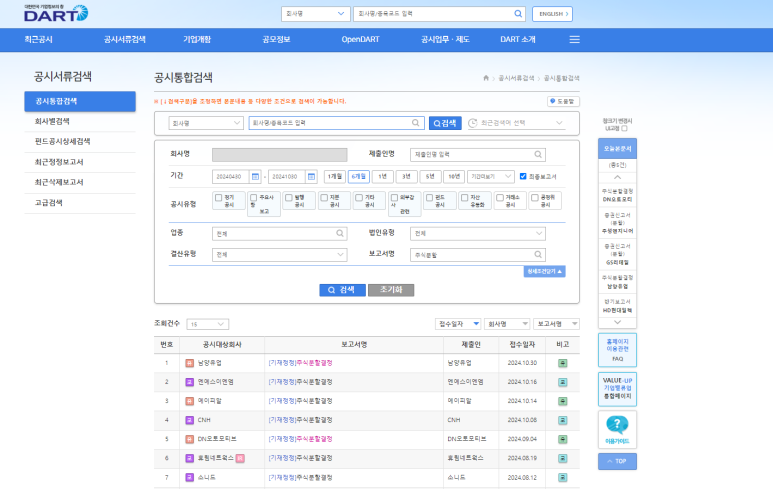Click the 비고 icon in the 2024.10.08 row

coord(562,420)
